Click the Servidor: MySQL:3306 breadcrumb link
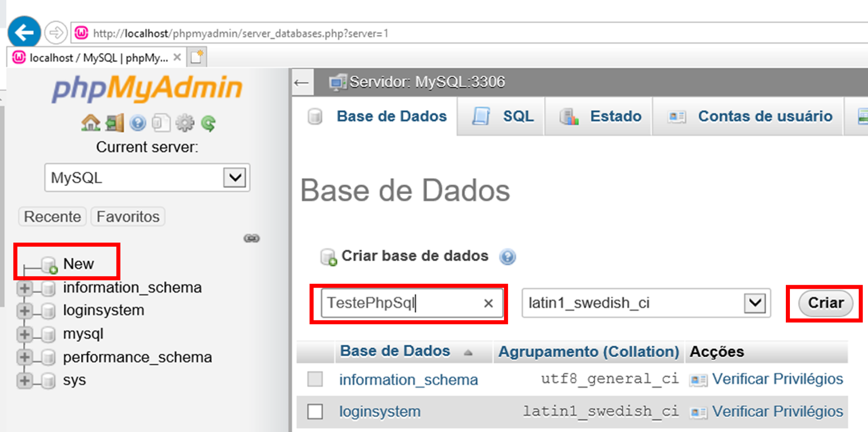The width and height of the screenshot is (868, 432). pos(428,82)
